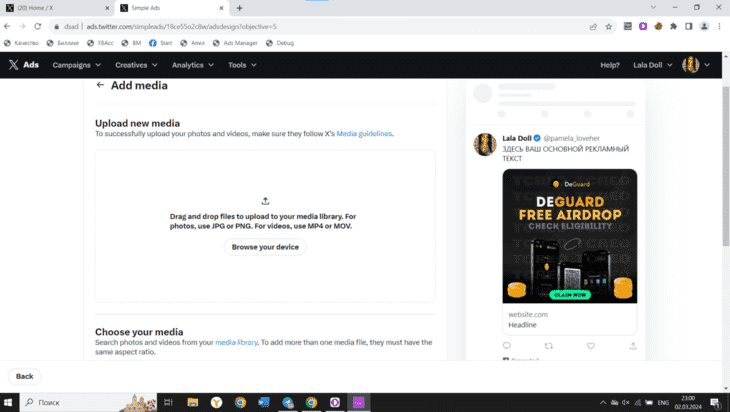Viewport: 730px width, 412px height.
Task: Open the Debug bookmark
Action: (x=280, y=43)
